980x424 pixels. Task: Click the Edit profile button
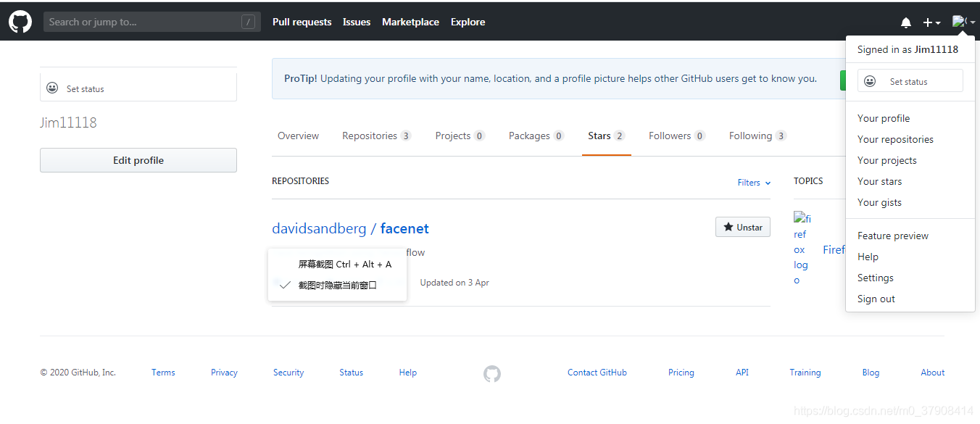tap(138, 160)
